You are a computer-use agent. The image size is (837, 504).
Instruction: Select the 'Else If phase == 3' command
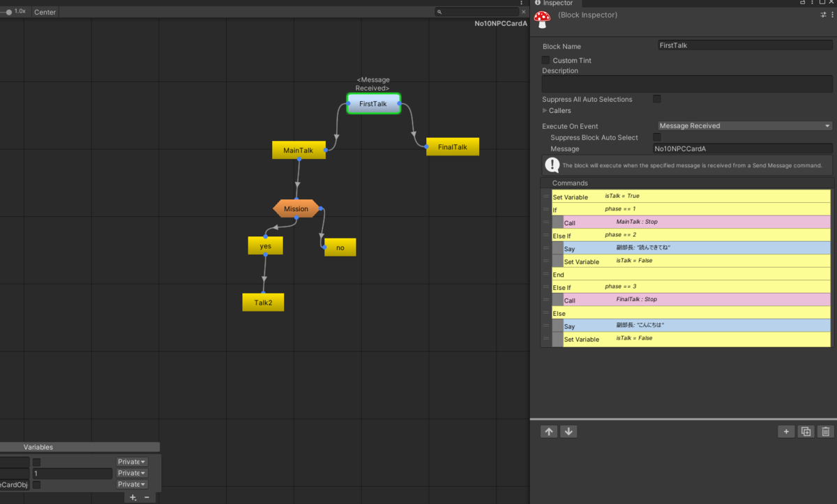tap(691, 287)
